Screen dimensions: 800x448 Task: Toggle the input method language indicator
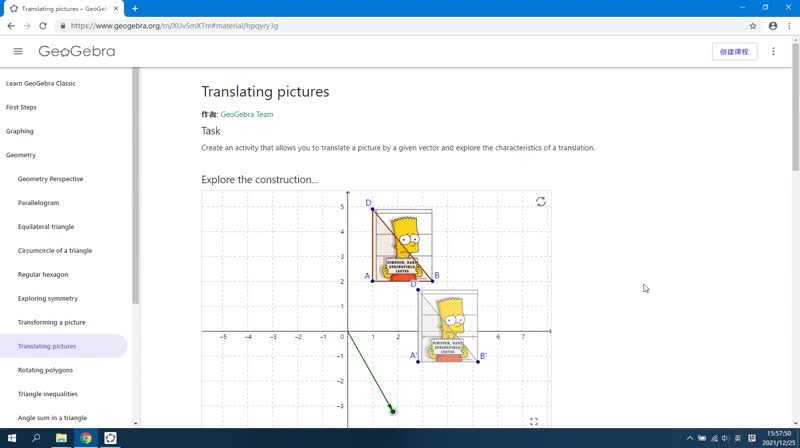(738, 438)
